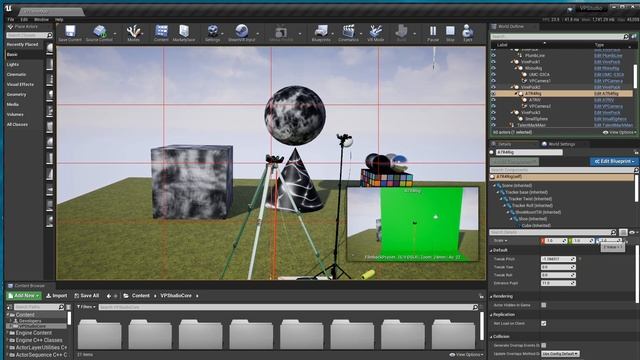Open the File menu
640x360 pixels.
[x=11, y=20]
